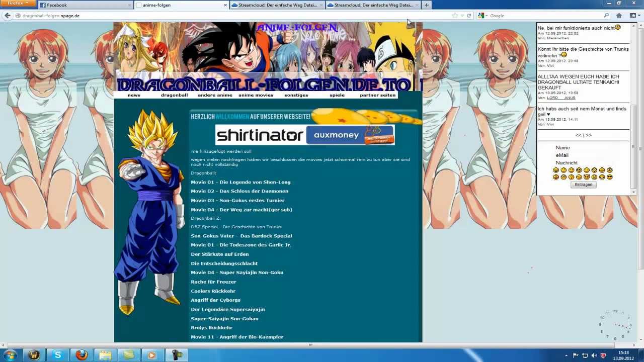The image size is (644, 362).
Task: Reload the page using the refresh icon
Action: tap(469, 16)
